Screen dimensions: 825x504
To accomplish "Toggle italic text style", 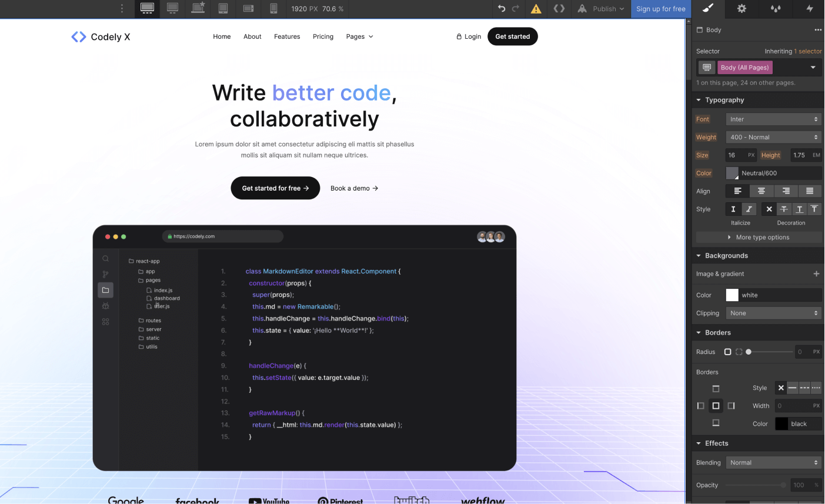I will tap(749, 209).
